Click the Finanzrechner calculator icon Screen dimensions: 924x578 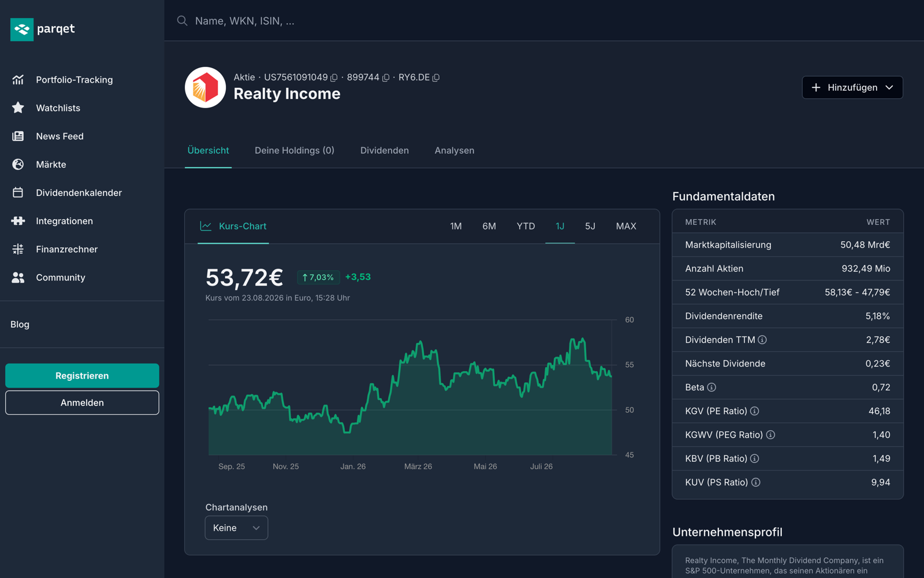pyautogui.click(x=18, y=249)
